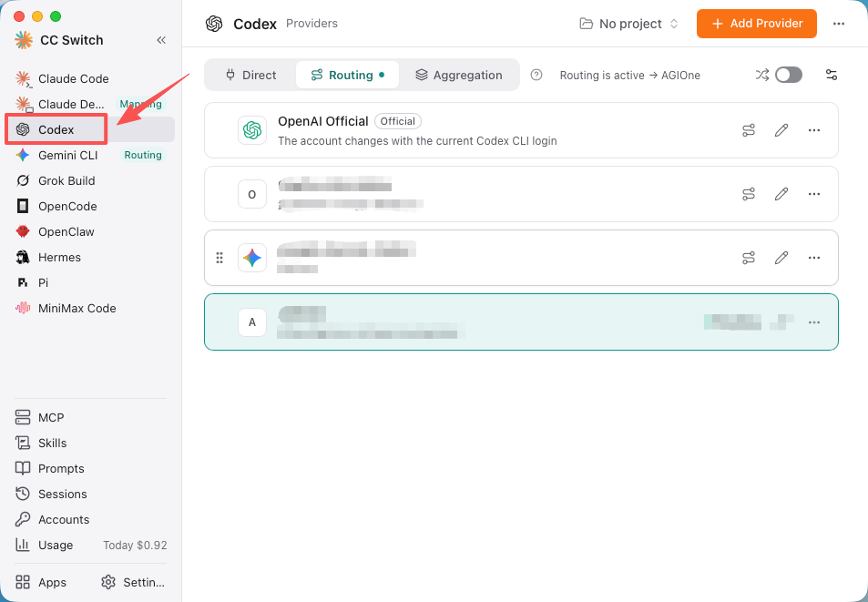Open routing config for OpenAI Official
Viewport: 868px width, 602px height.
[x=749, y=130]
